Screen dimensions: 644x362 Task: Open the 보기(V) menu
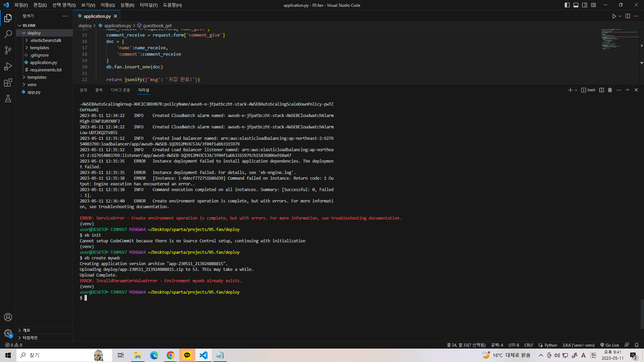88,5
